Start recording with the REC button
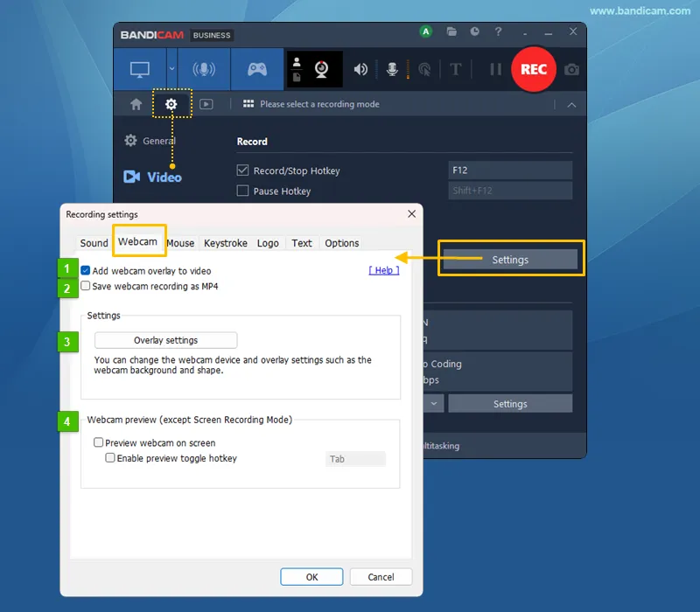 [534, 69]
